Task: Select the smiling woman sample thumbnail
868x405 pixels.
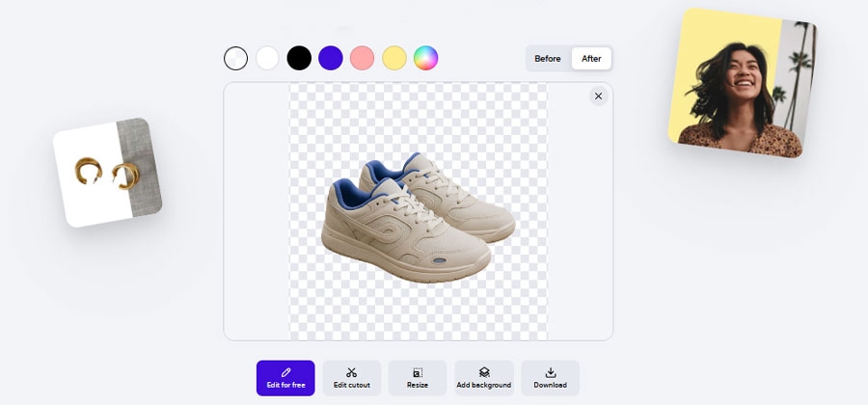Action: [x=742, y=84]
